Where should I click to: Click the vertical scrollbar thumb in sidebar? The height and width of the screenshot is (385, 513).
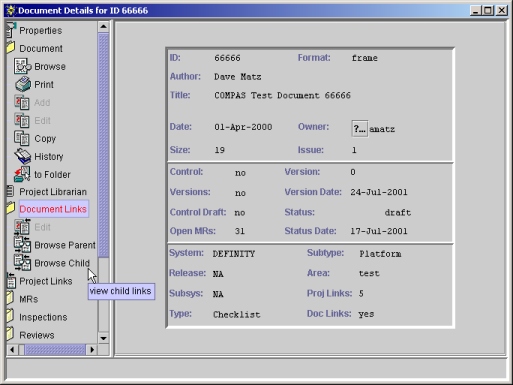pyautogui.click(x=103, y=145)
